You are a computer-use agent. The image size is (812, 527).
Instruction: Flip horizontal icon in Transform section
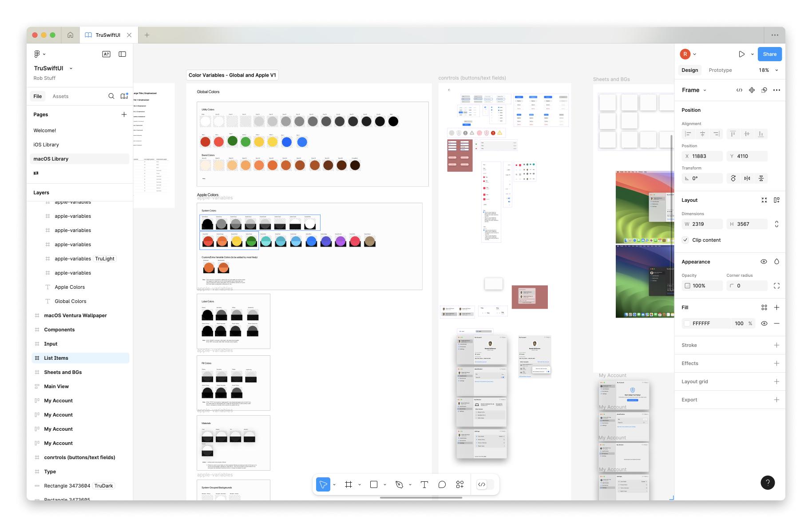(x=747, y=178)
